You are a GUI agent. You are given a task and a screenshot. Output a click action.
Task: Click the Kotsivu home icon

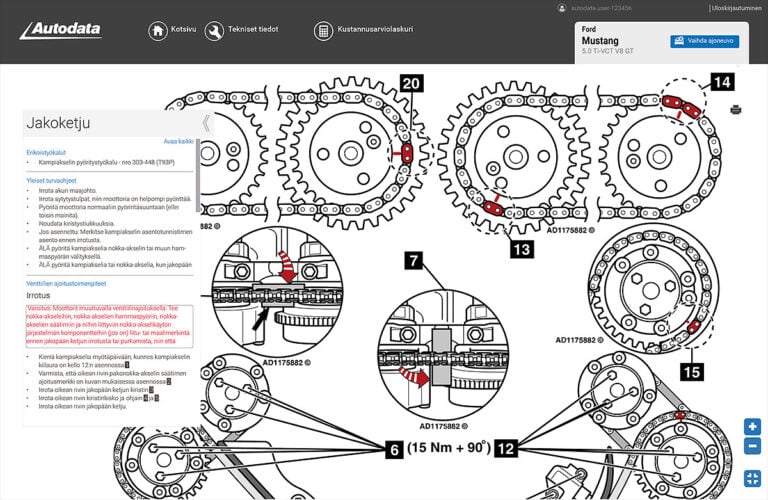(158, 30)
